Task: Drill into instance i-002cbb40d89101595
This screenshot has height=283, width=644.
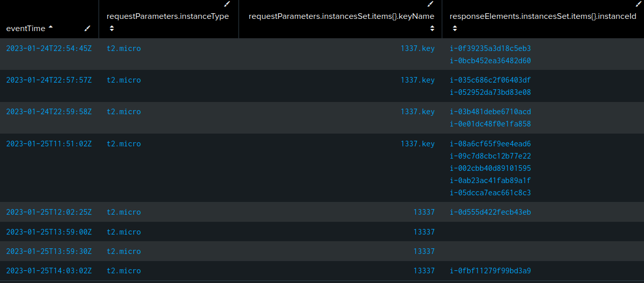Action: [490, 168]
